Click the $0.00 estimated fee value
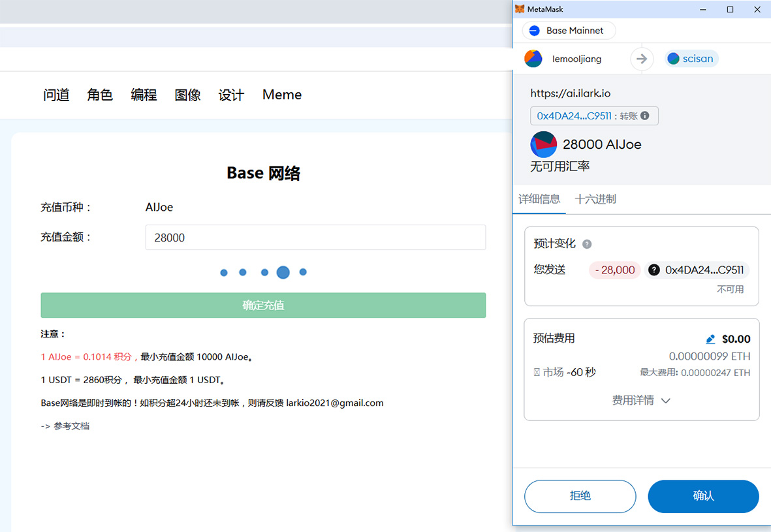Screen dimensions: 771x532 (736, 339)
